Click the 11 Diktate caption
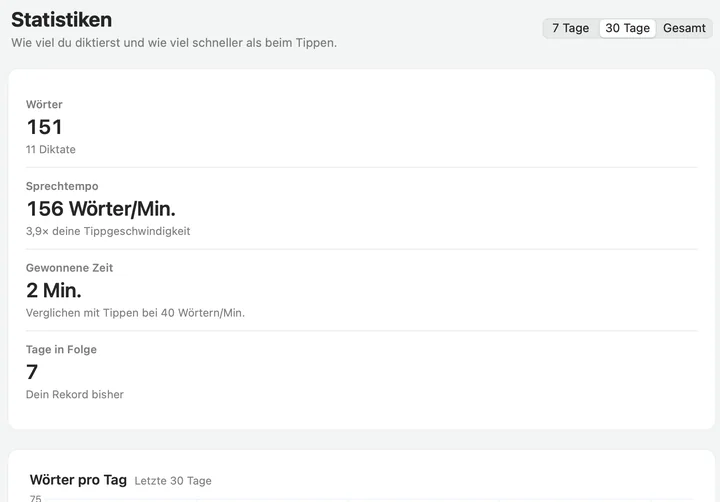This screenshot has height=502, width=720. tap(51, 149)
